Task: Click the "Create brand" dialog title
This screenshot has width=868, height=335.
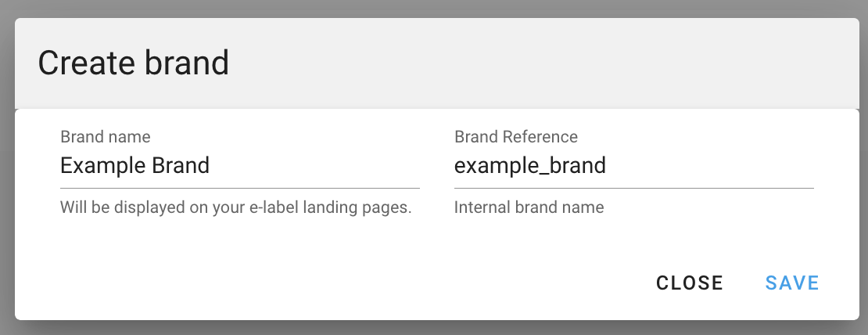Action: [x=134, y=63]
